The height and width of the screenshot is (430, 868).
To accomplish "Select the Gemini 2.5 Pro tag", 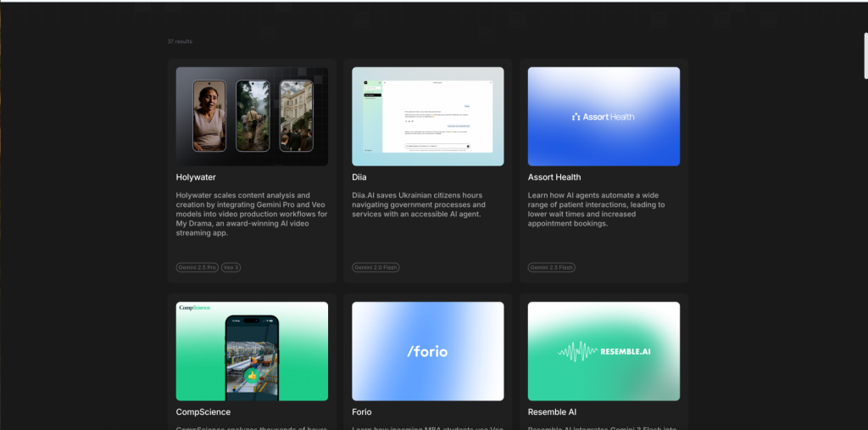I will [196, 267].
